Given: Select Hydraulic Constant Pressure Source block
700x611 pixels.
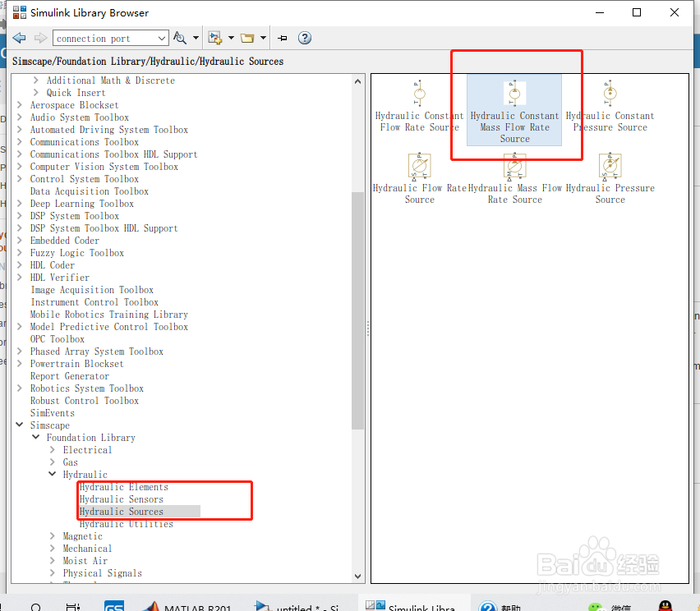Looking at the screenshot, I should coord(610,106).
